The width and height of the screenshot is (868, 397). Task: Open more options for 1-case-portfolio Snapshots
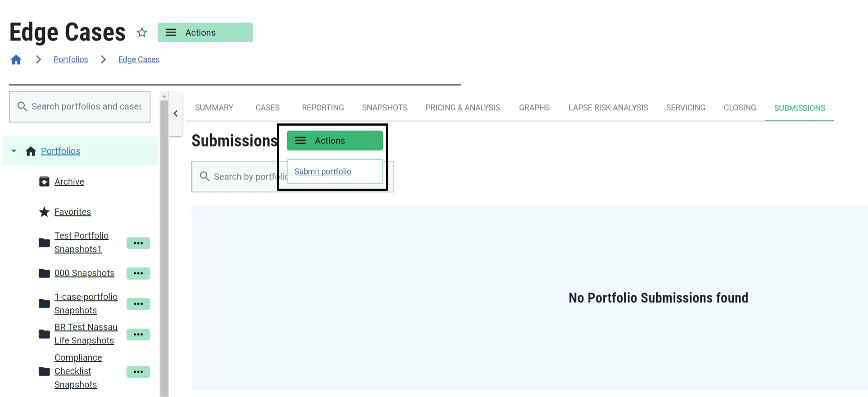[x=138, y=304]
